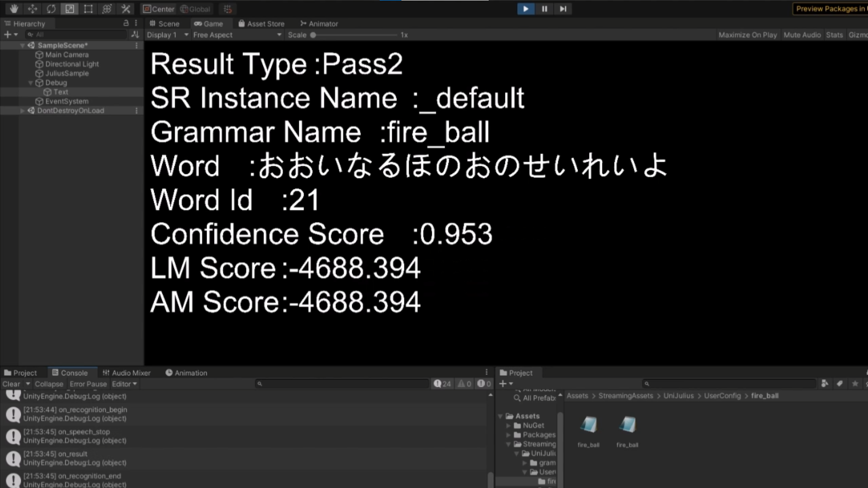The height and width of the screenshot is (488, 868).
Task: Lock the Hierarchy panel
Action: pyautogui.click(x=126, y=23)
